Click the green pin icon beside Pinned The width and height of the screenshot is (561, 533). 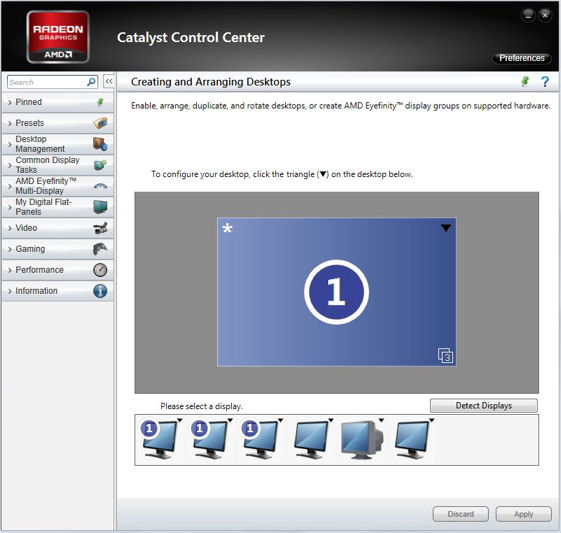(101, 102)
